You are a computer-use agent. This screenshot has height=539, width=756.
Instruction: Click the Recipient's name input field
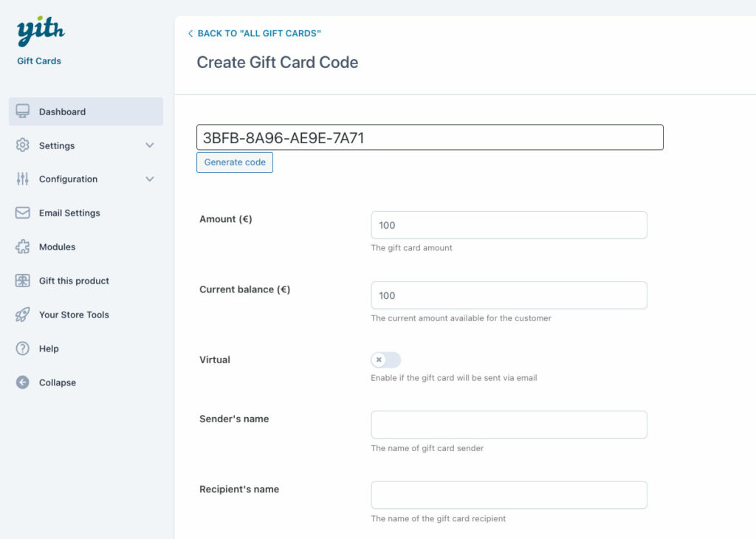509,495
